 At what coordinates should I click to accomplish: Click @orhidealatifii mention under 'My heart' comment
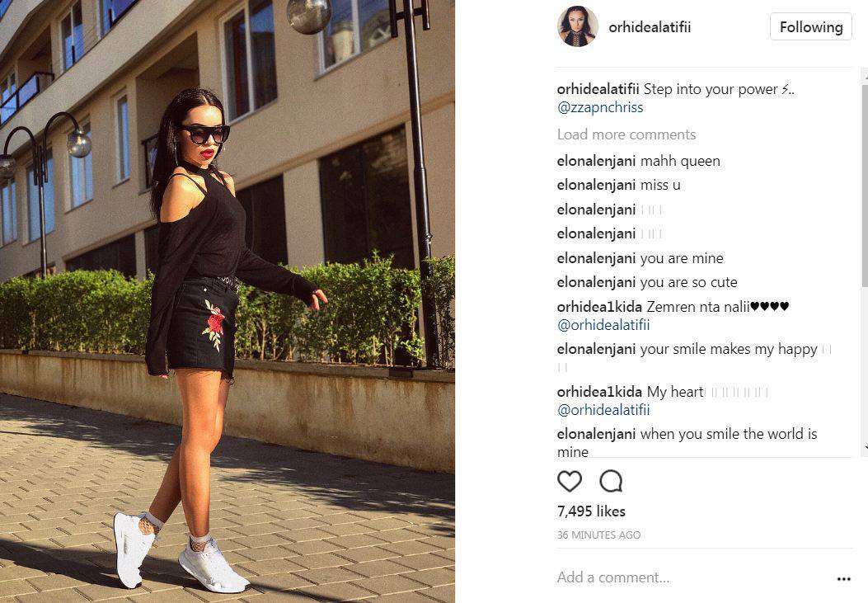pos(603,410)
